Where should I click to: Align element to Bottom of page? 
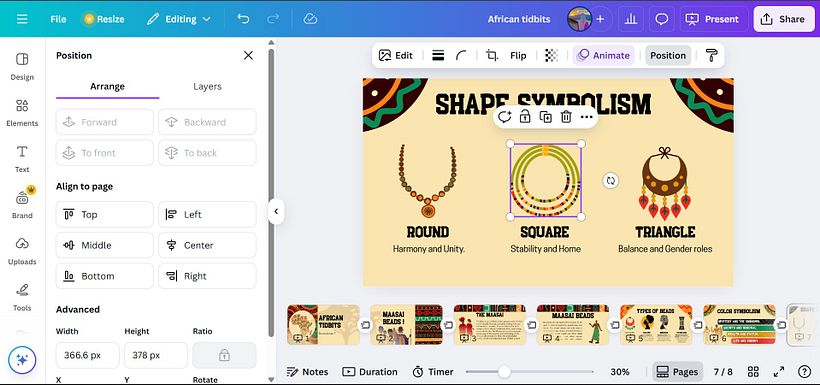[x=105, y=276]
